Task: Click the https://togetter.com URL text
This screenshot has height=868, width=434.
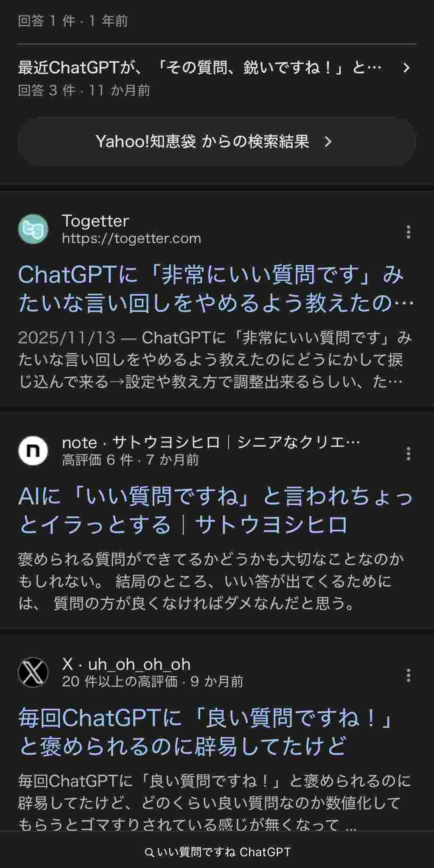Action: [x=132, y=239]
